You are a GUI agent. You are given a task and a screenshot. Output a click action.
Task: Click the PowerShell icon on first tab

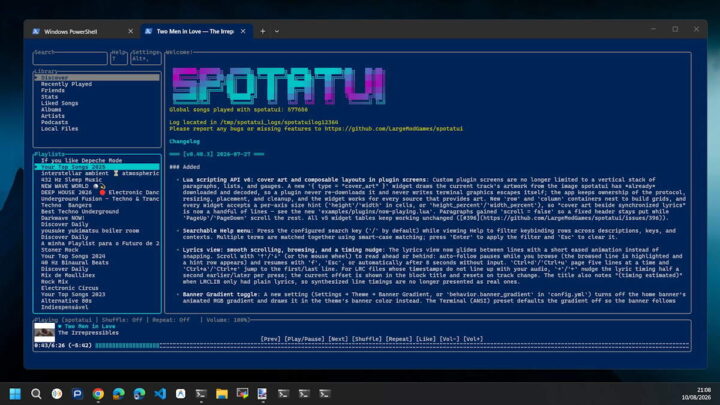[36, 31]
